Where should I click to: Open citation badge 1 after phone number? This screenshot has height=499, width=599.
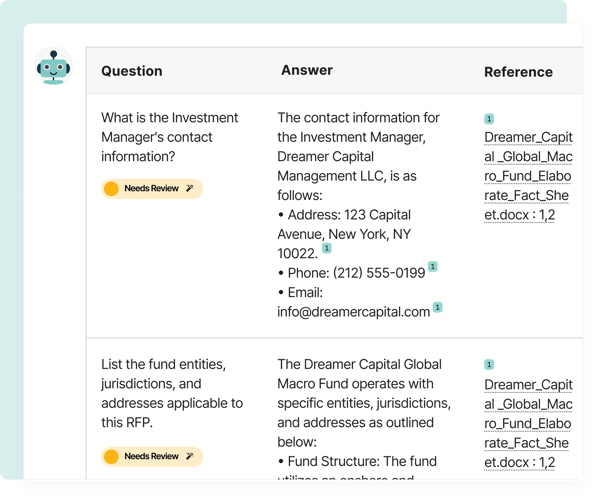(432, 266)
